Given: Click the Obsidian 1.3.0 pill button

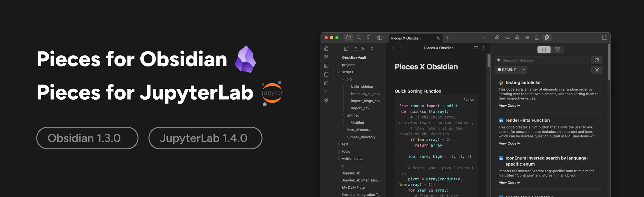Looking at the screenshot, I should (87, 138).
